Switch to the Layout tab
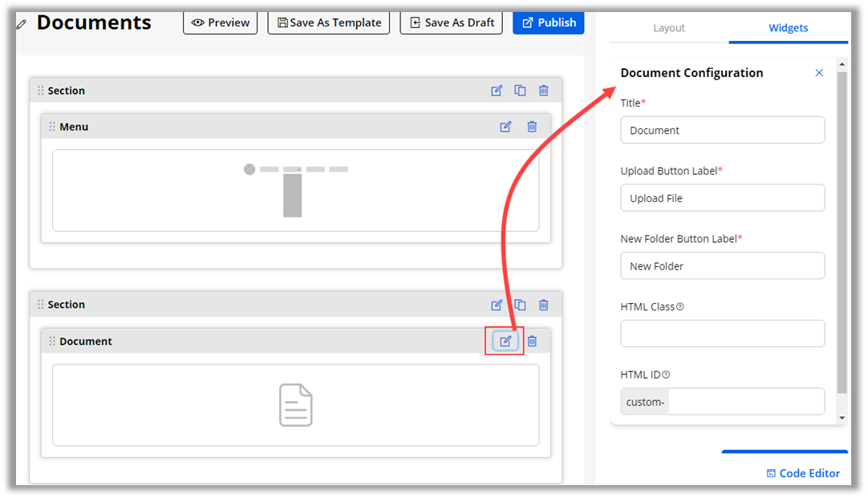Screen dimensions: 868x498 [668, 28]
